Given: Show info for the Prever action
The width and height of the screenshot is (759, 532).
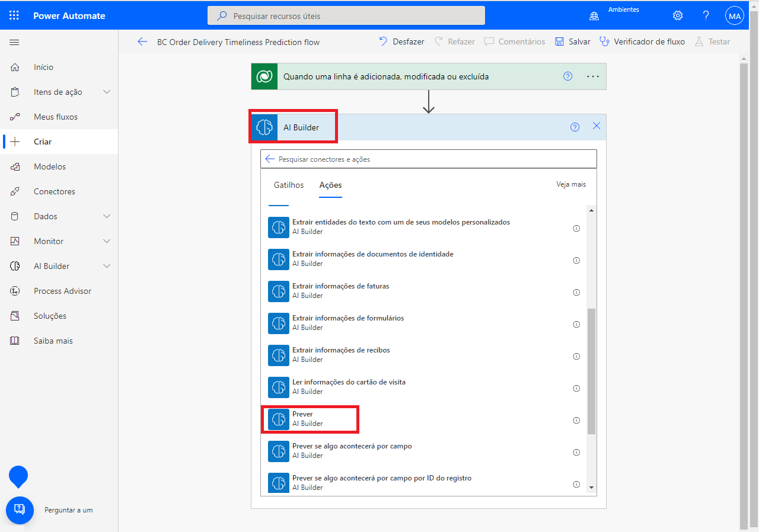Looking at the screenshot, I should pos(576,420).
